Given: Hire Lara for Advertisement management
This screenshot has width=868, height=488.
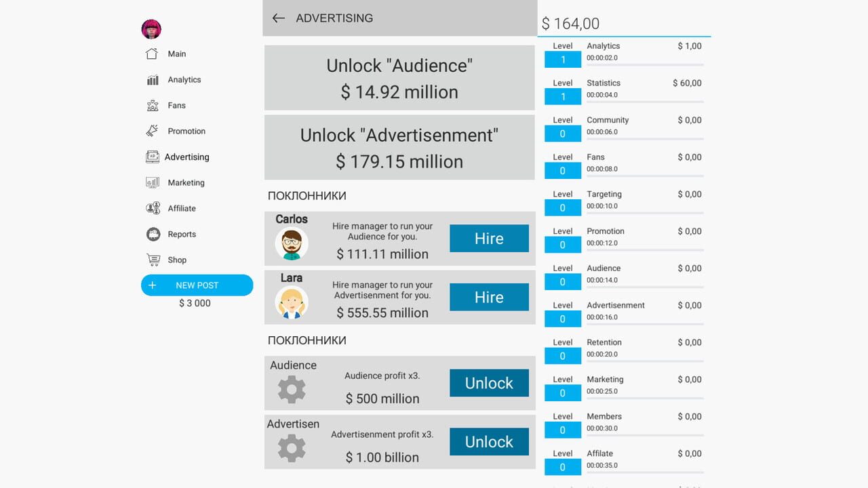Looking at the screenshot, I should tap(489, 297).
